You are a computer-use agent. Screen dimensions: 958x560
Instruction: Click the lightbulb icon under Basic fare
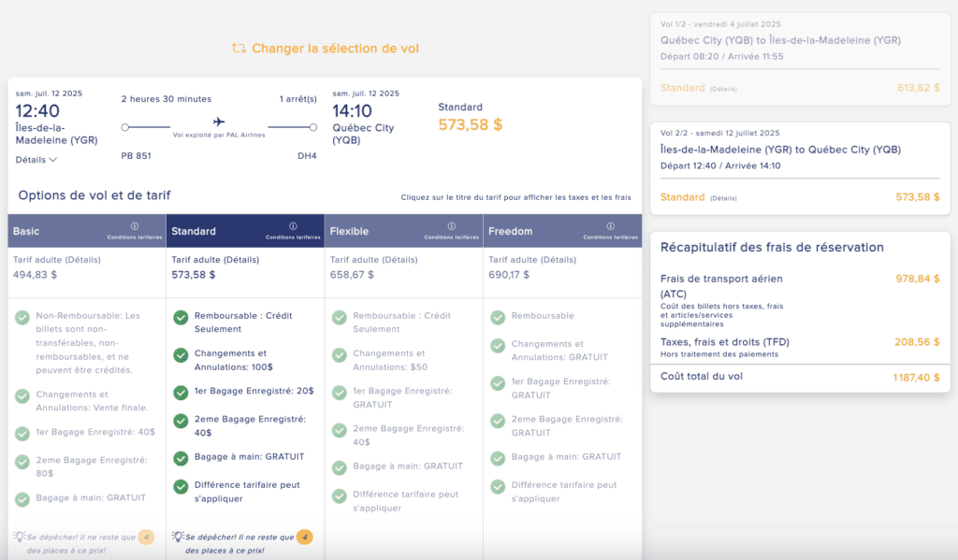click(19, 537)
